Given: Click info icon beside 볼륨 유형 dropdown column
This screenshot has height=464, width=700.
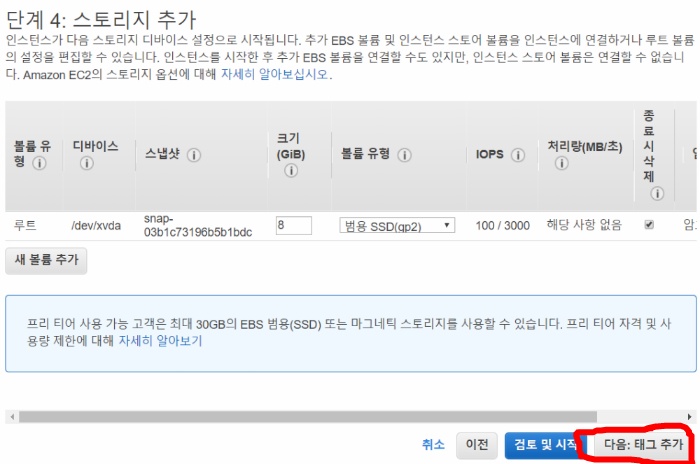Looking at the screenshot, I should click(404, 155).
